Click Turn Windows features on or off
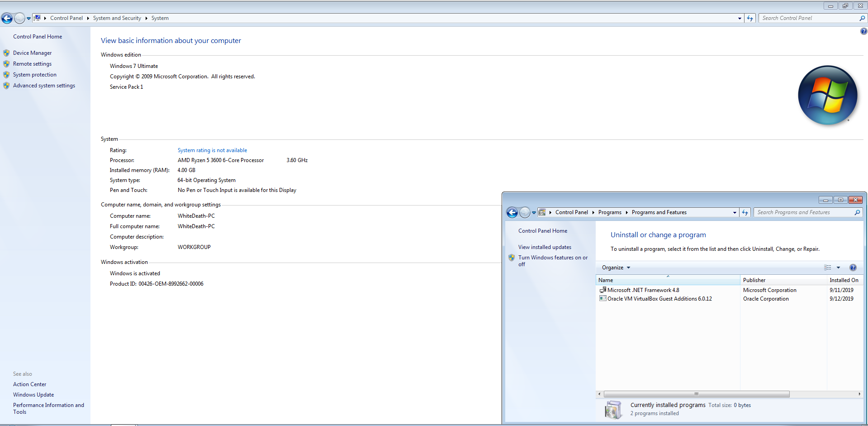This screenshot has width=868, height=426. tap(553, 261)
